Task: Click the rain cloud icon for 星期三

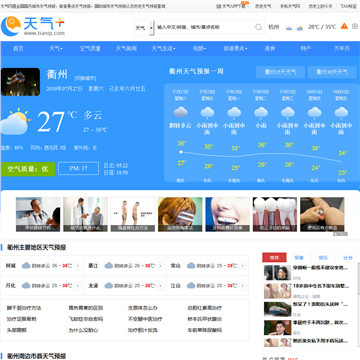Action: pyautogui.click(x=287, y=112)
